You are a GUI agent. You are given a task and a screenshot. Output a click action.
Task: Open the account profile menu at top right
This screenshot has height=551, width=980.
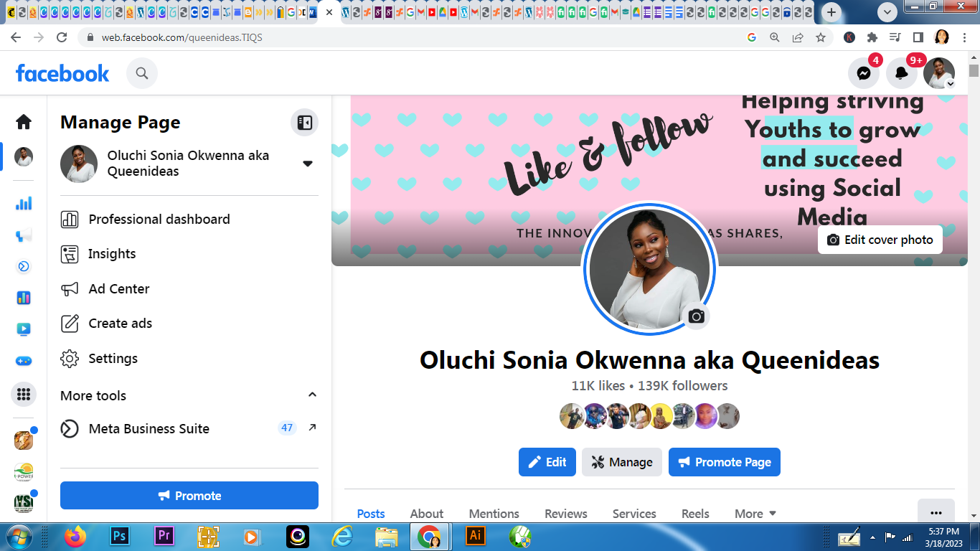click(x=939, y=73)
